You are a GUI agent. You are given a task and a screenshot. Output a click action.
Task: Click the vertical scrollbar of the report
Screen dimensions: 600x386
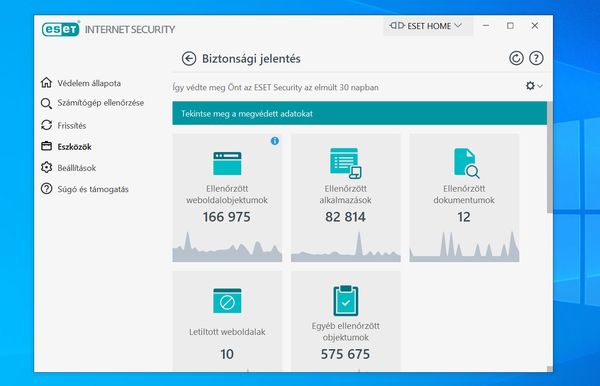coord(550,157)
